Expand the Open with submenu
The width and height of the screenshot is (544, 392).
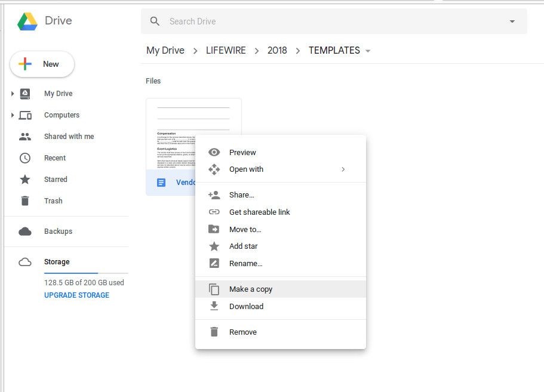(343, 169)
